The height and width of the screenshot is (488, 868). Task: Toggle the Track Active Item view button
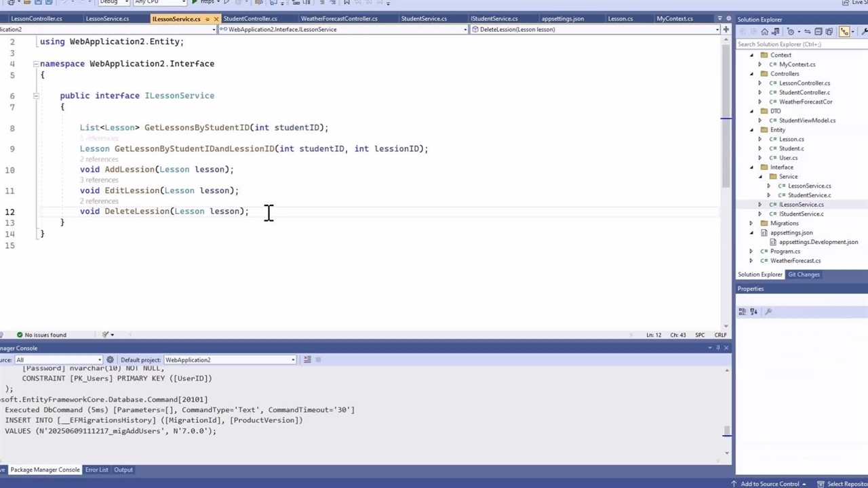[x=844, y=32]
